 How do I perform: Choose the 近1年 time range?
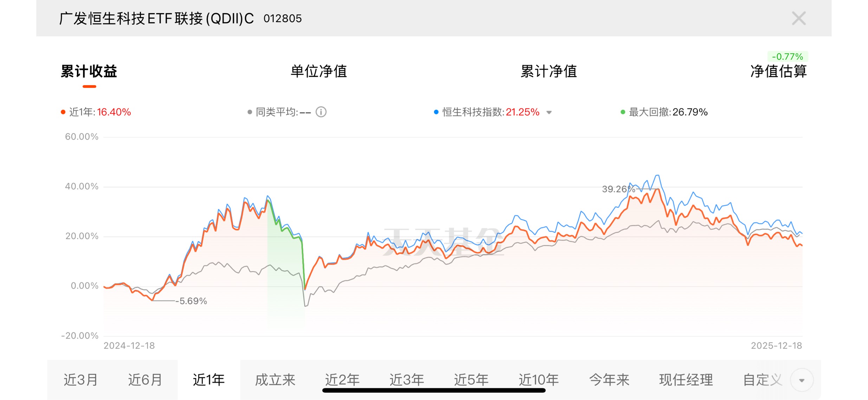point(209,380)
